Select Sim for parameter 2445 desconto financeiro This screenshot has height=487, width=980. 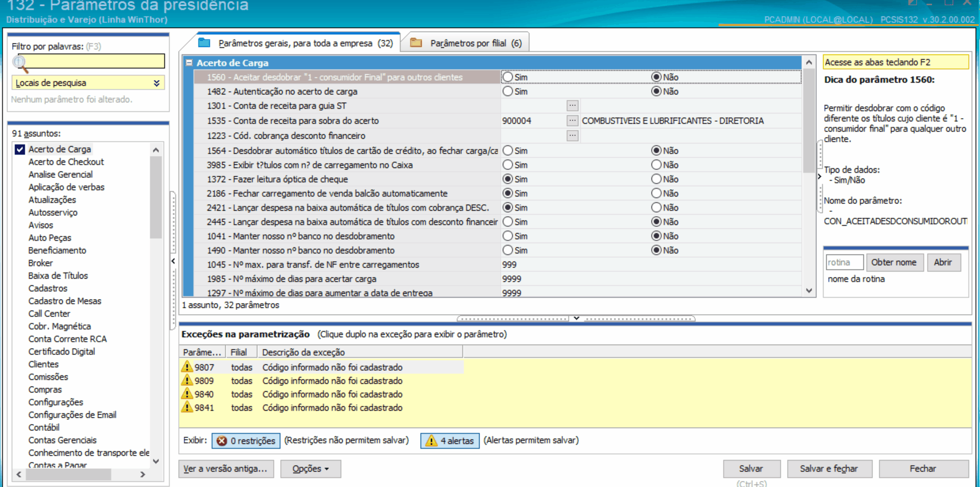pyautogui.click(x=508, y=222)
